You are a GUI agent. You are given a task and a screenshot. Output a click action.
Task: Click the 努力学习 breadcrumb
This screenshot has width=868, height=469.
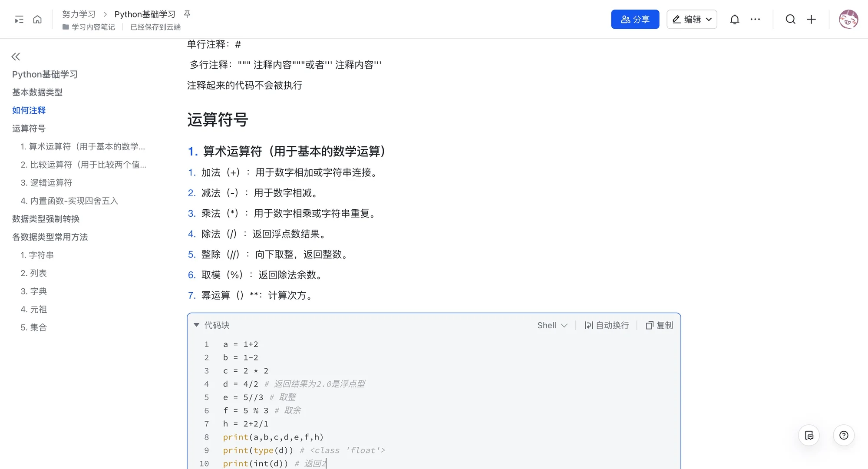[x=79, y=14]
